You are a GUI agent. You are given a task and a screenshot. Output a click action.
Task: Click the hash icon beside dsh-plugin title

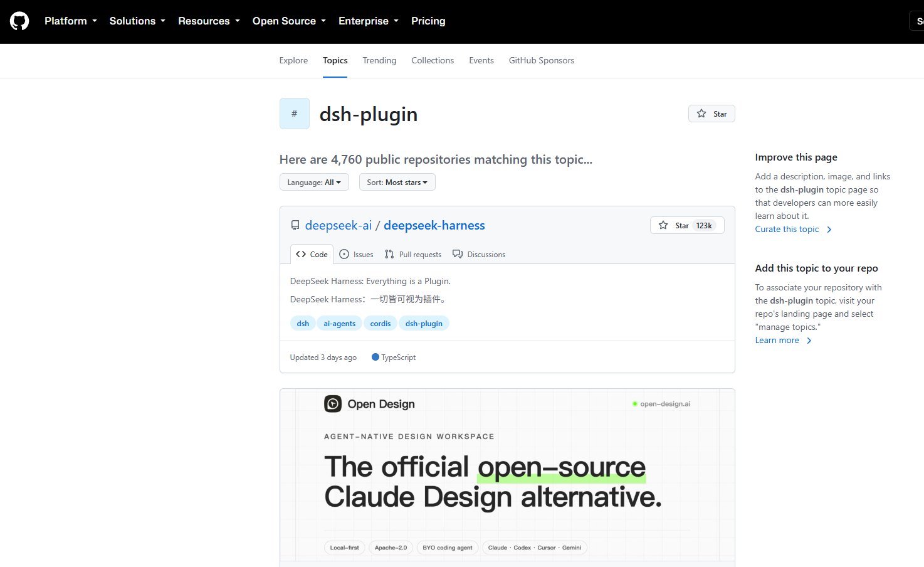click(295, 114)
